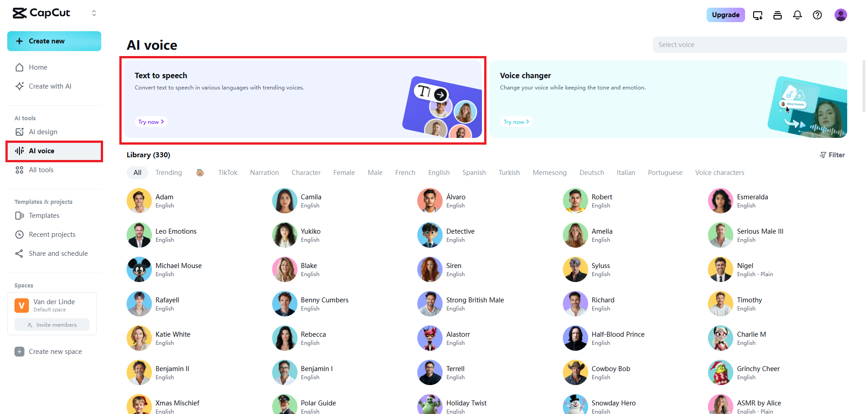Click the Michael Mouse voice avatar

[x=139, y=269]
